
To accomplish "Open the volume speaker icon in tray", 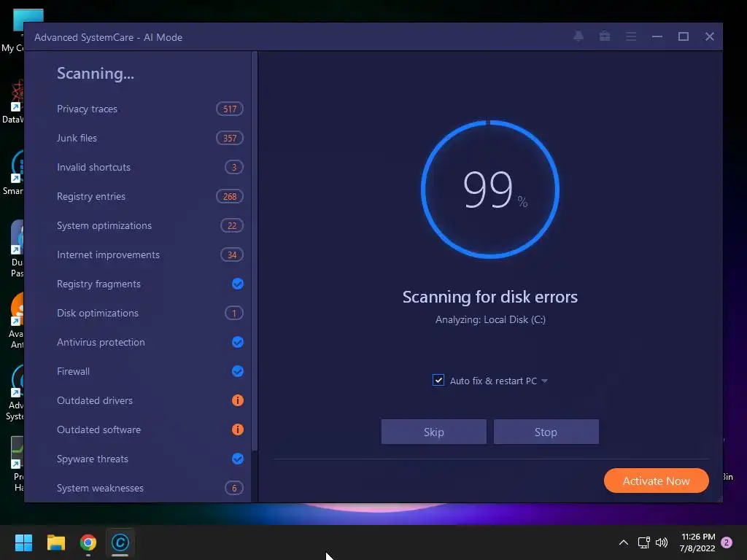I will pos(661,542).
